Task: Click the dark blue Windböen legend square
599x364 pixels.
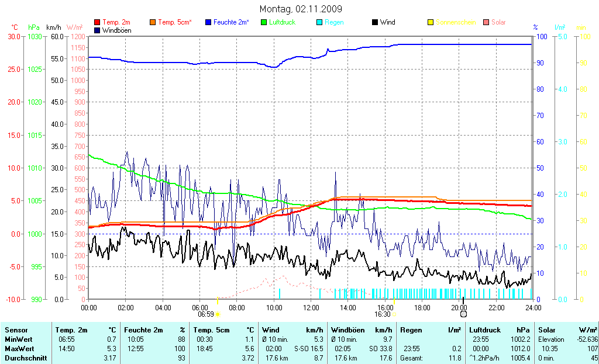Action: (x=97, y=30)
